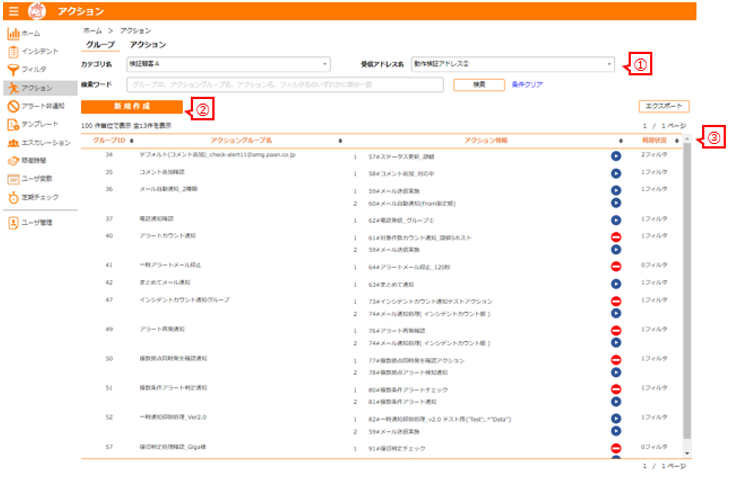This screenshot has width=732, height=478.
Task: Open the 受信アドレス名 dropdown
Action: pos(513,64)
